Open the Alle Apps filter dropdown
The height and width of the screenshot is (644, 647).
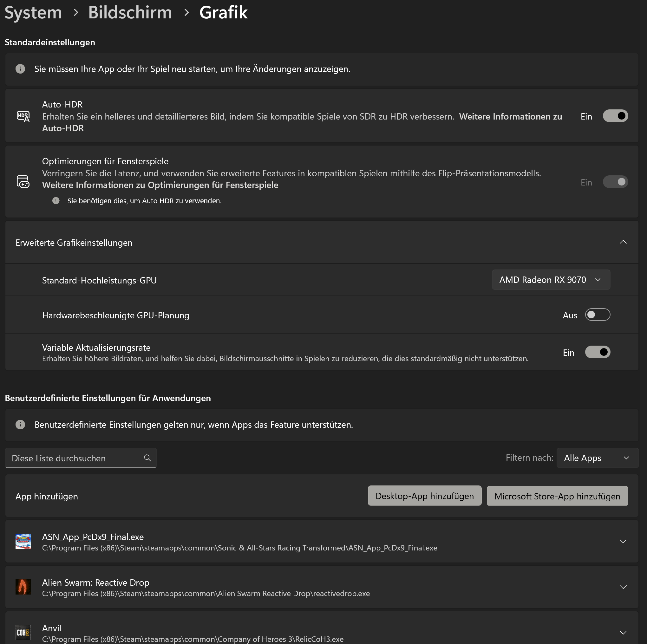pos(598,458)
